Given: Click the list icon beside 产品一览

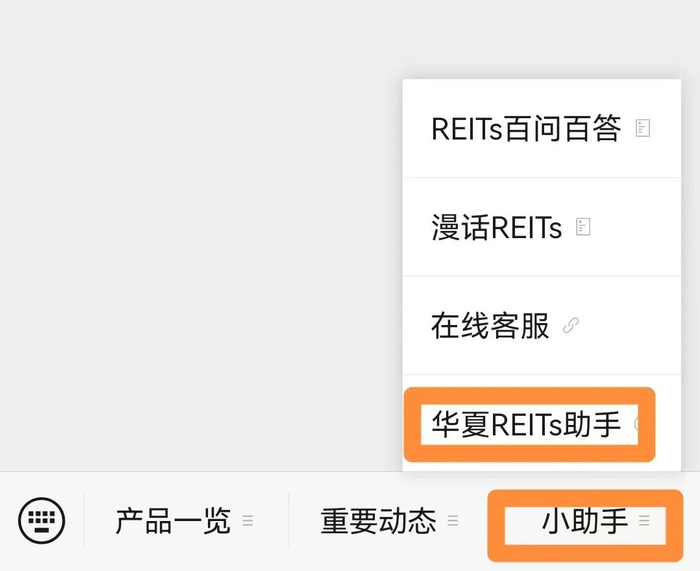Looking at the screenshot, I should 248,521.
